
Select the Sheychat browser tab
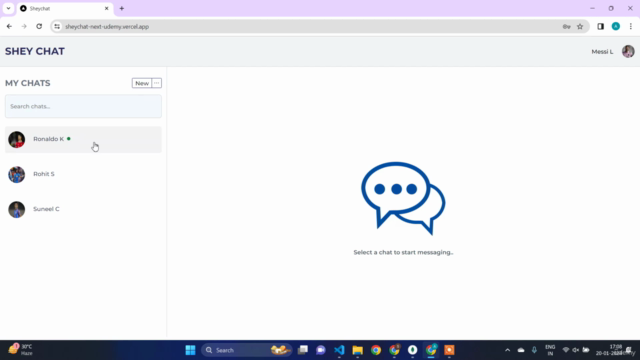point(65,9)
